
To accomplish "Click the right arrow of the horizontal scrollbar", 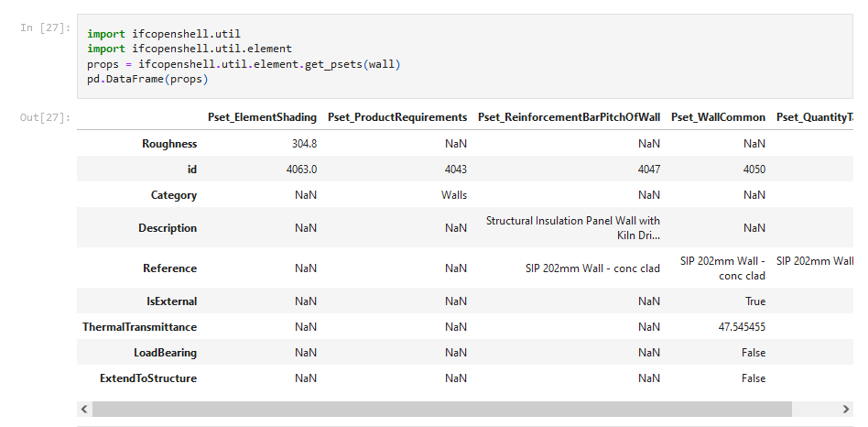I will pos(845,409).
